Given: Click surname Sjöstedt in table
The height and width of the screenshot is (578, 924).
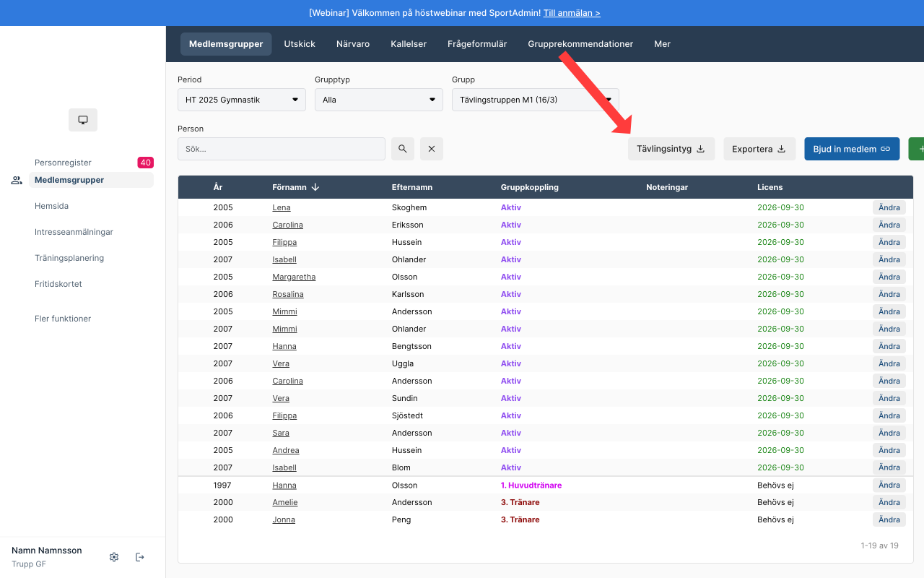Looking at the screenshot, I should [x=408, y=415].
